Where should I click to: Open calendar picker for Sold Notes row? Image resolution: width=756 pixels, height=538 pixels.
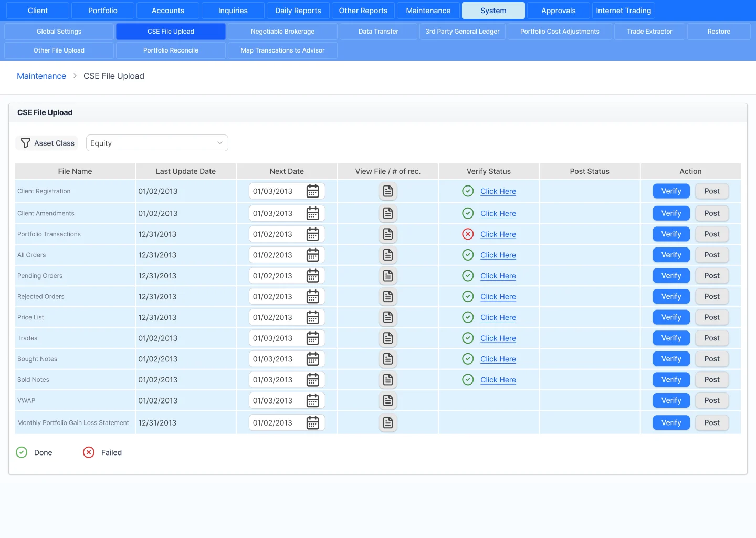coord(312,380)
